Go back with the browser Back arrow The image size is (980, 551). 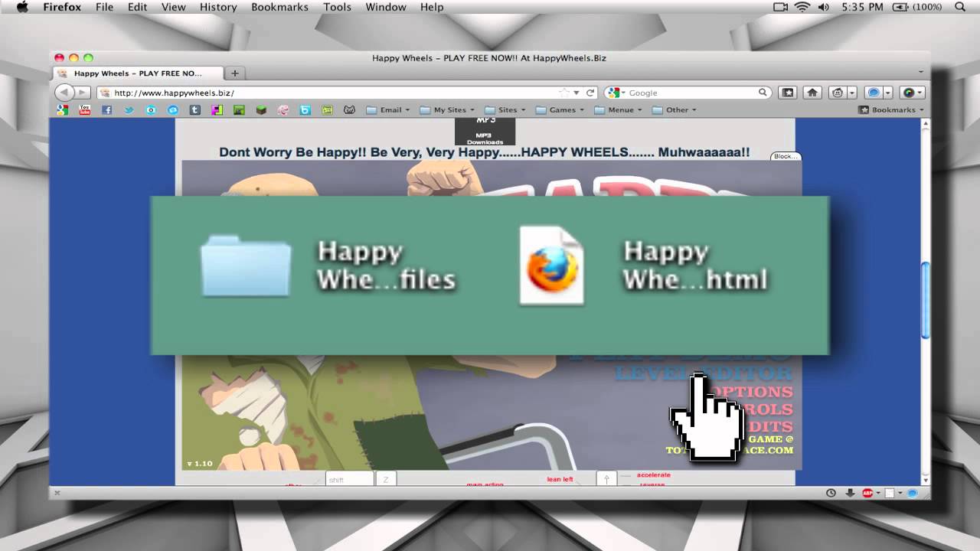tap(64, 93)
